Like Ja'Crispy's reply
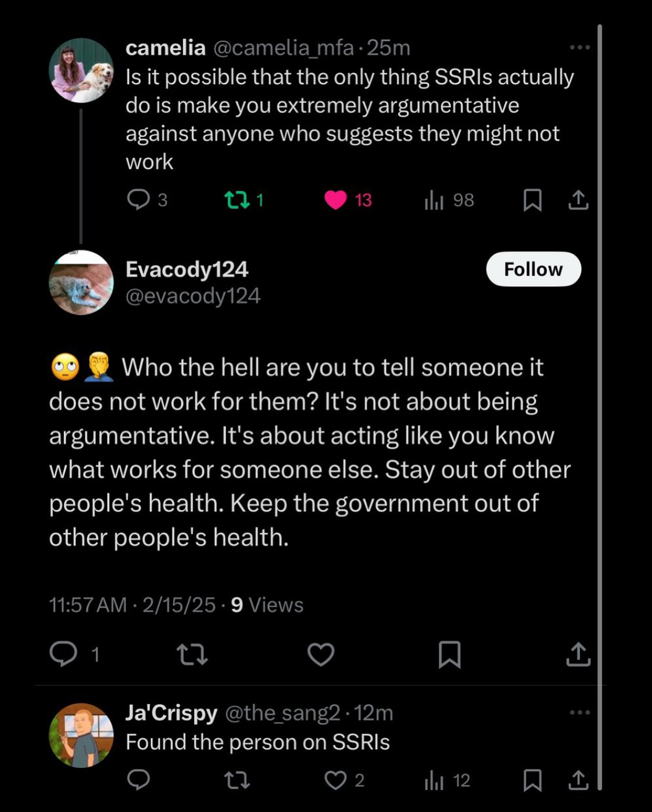 click(x=336, y=781)
